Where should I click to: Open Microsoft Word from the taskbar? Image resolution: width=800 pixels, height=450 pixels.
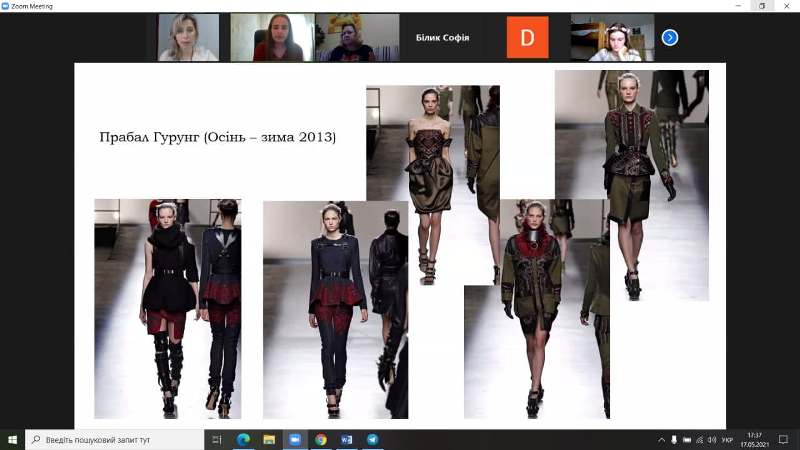(346, 439)
